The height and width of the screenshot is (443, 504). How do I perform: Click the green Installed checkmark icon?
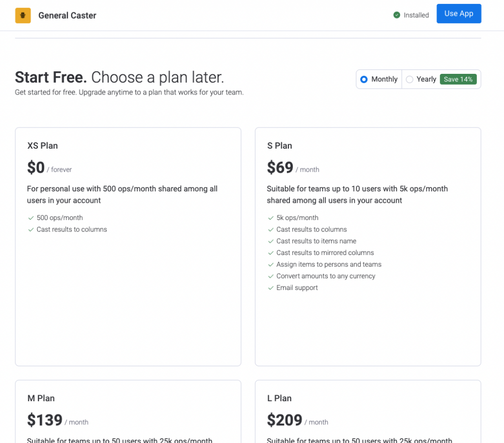coord(397,15)
